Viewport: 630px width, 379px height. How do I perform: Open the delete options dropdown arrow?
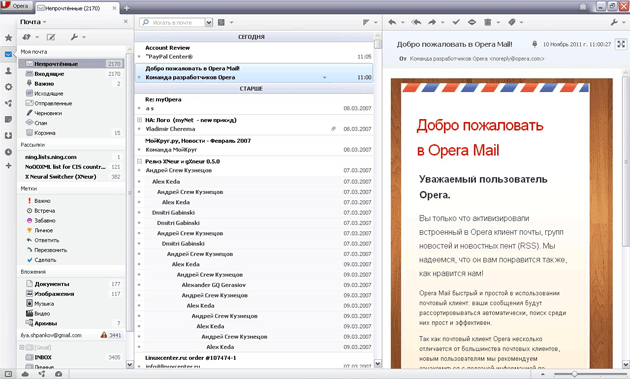[498, 23]
